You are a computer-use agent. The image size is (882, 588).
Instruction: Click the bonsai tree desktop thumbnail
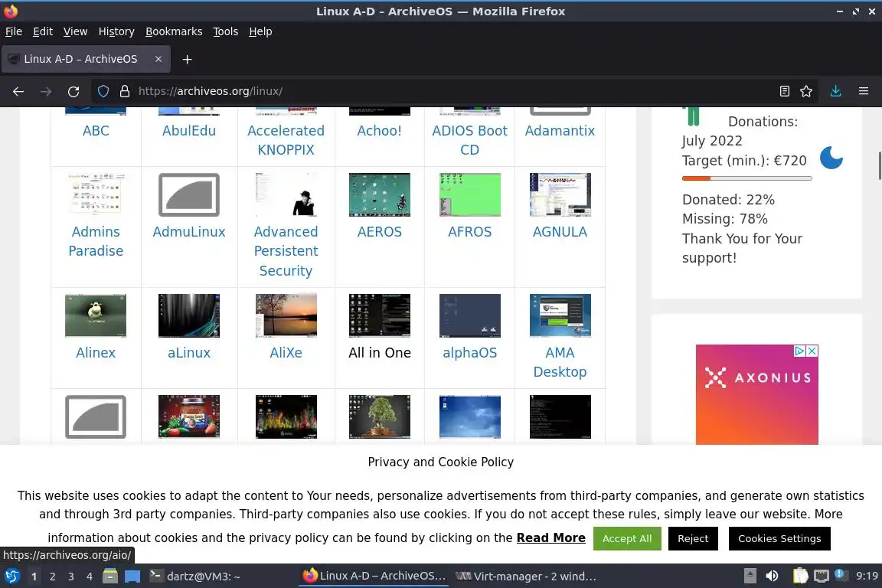point(379,416)
